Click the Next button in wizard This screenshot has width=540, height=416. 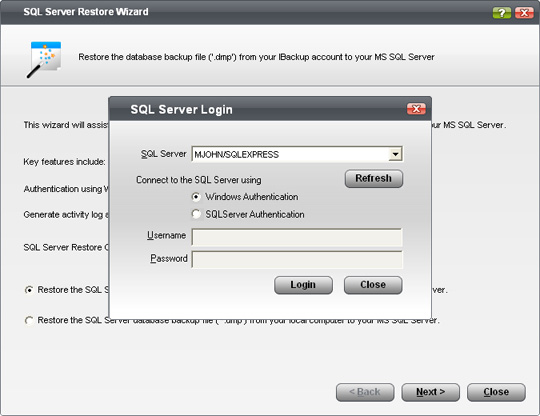pyautogui.click(x=430, y=392)
